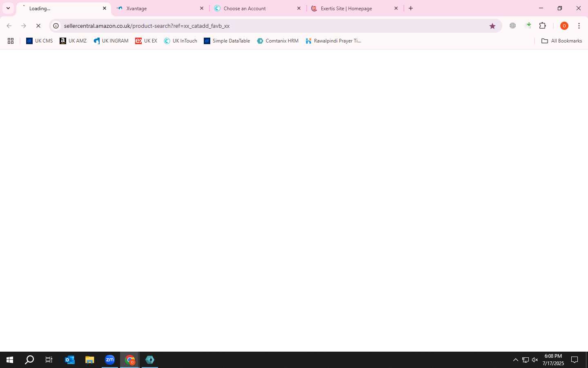Stop loading the page
This screenshot has height=368, width=588.
coord(38,26)
